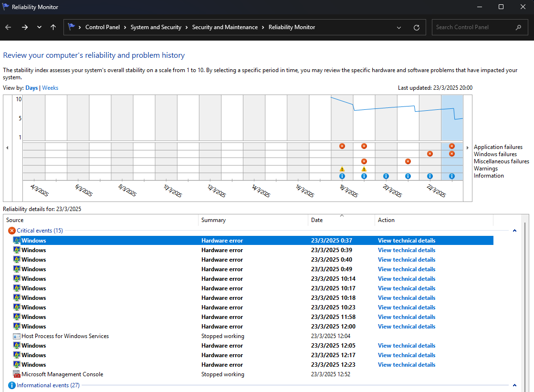This screenshot has width=534, height=392.
Task: Go back using the Back arrow
Action: click(x=8, y=27)
